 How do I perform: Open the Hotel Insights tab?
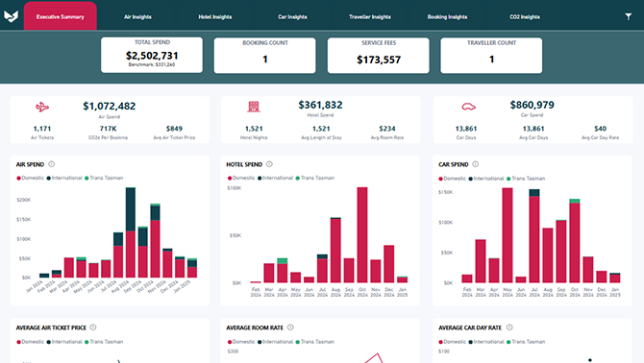(214, 17)
